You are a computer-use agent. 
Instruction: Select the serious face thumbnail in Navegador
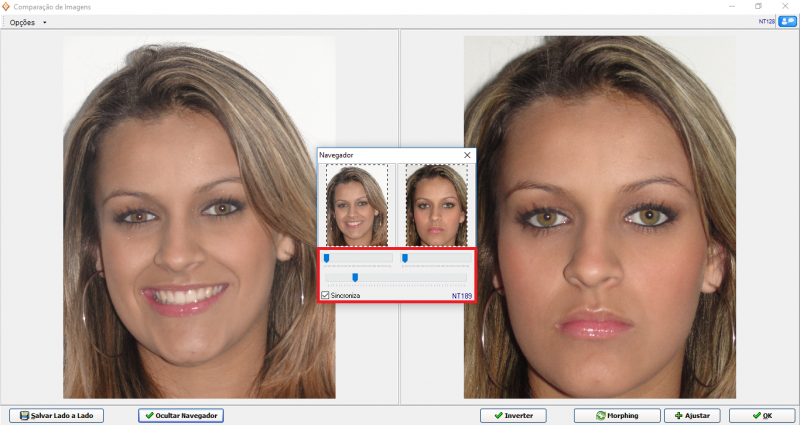tap(437, 206)
